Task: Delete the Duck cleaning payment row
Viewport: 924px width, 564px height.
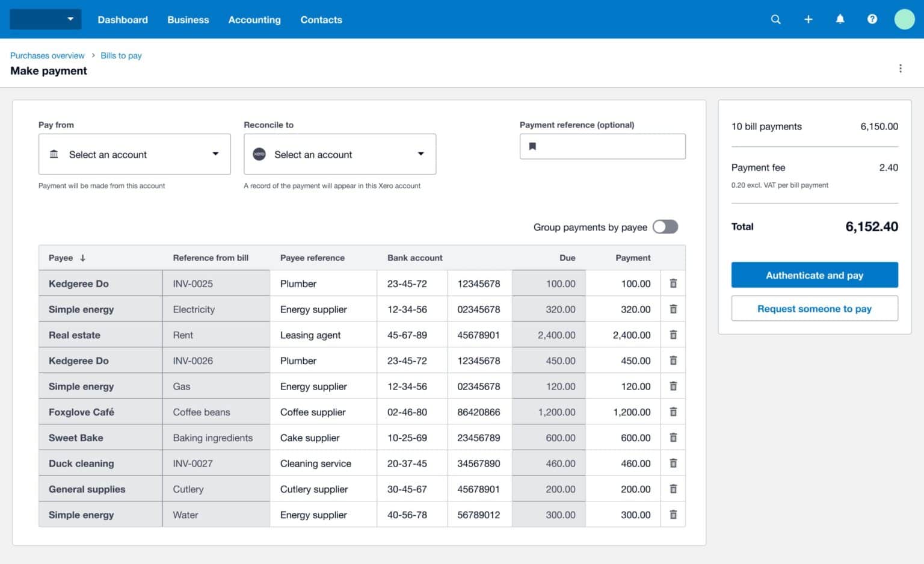Action: click(673, 463)
